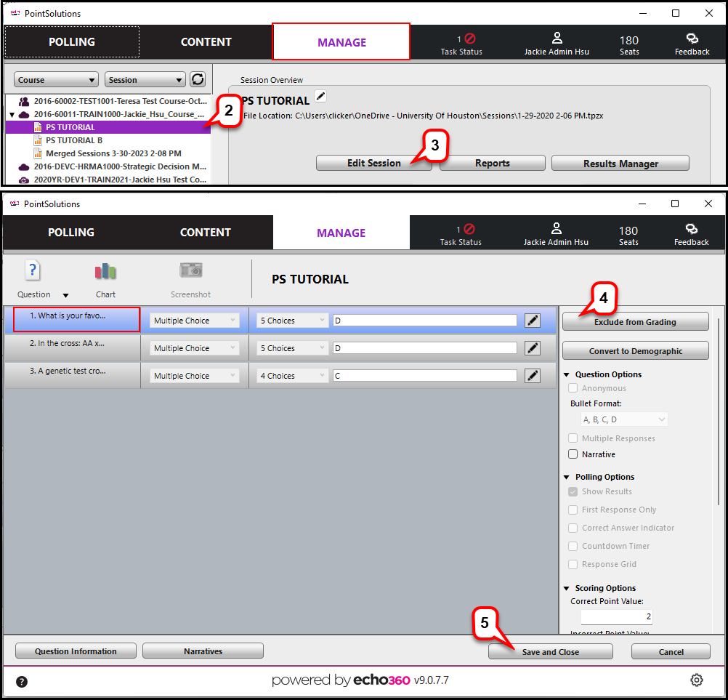Open the Course dropdown
Viewport: 728px width, 700px height.
tap(56, 80)
